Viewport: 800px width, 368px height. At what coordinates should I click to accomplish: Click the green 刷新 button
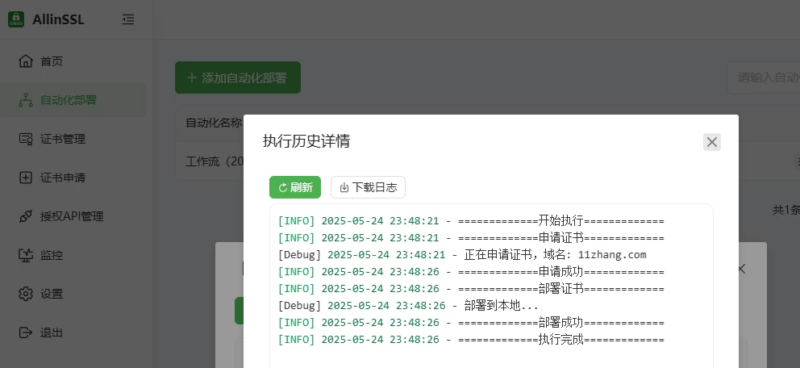click(295, 187)
